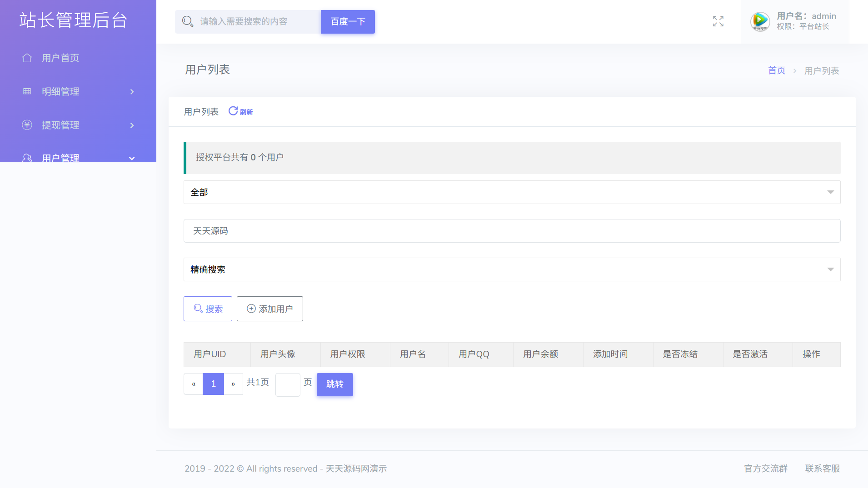
Task: Open the 官方交流群 footer link
Action: (765, 468)
